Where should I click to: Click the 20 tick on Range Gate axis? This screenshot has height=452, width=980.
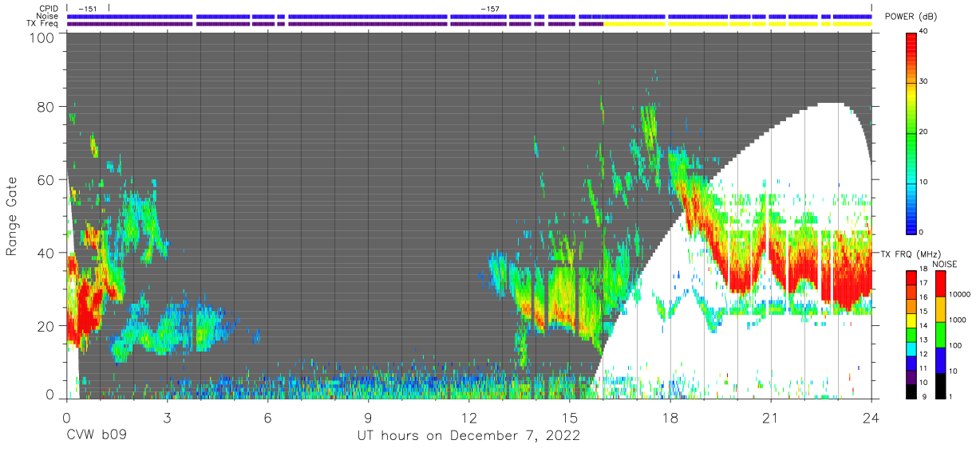point(45,326)
